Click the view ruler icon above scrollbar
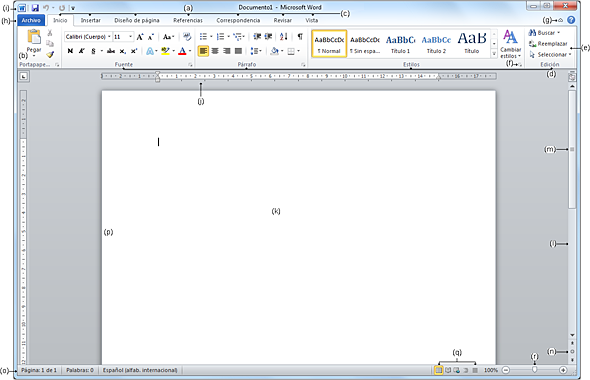The image size is (590, 380). (572, 77)
